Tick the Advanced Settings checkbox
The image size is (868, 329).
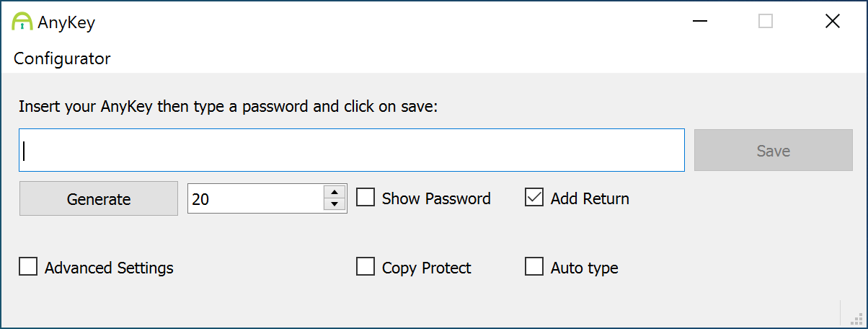click(x=28, y=267)
